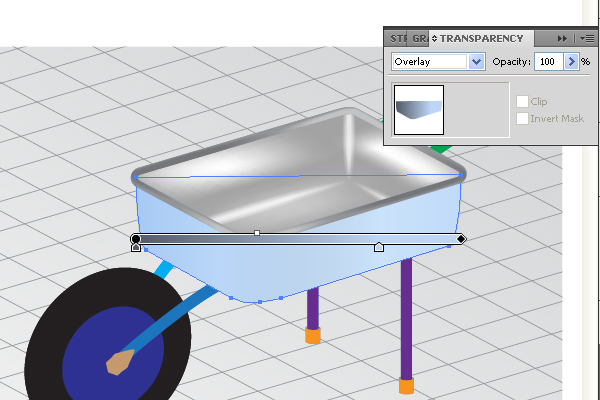
Task: Click the Opacity value field
Action: coord(548,62)
